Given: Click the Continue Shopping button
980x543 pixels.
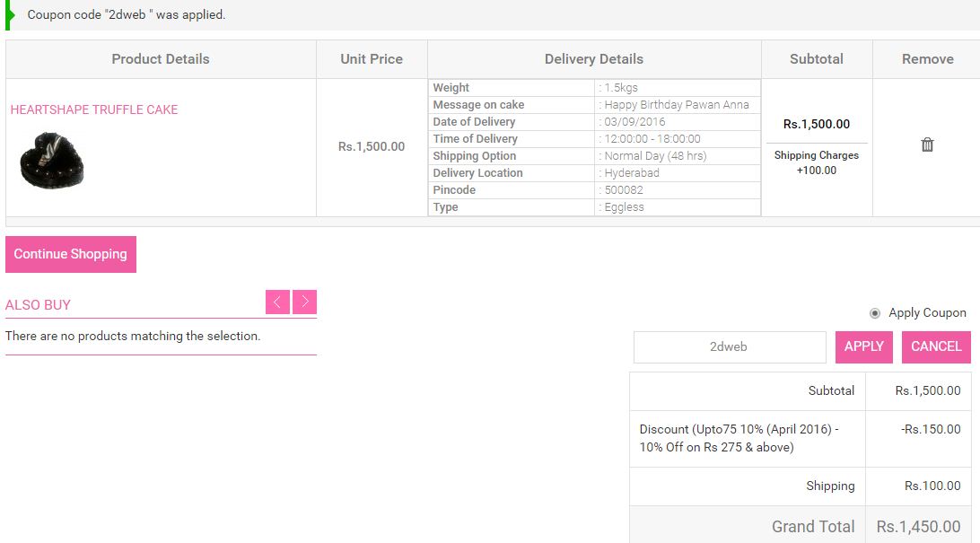Looking at the screenshot, I should click(x=71, y=254).
